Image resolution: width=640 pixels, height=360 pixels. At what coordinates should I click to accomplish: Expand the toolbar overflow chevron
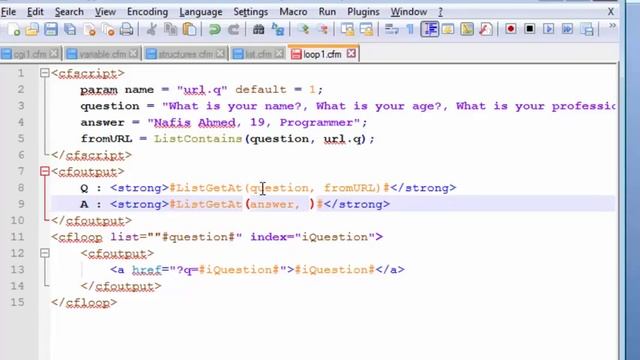point(612,27)
